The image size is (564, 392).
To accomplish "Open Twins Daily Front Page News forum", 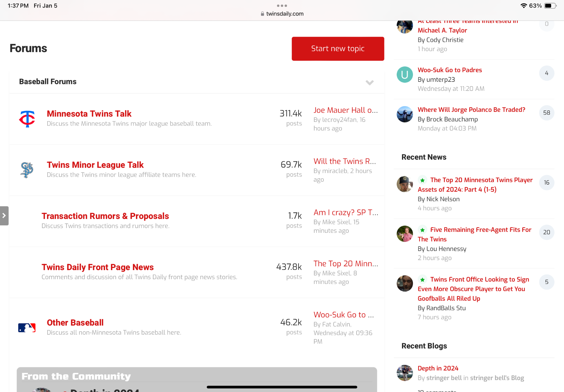I will point(97,267).
